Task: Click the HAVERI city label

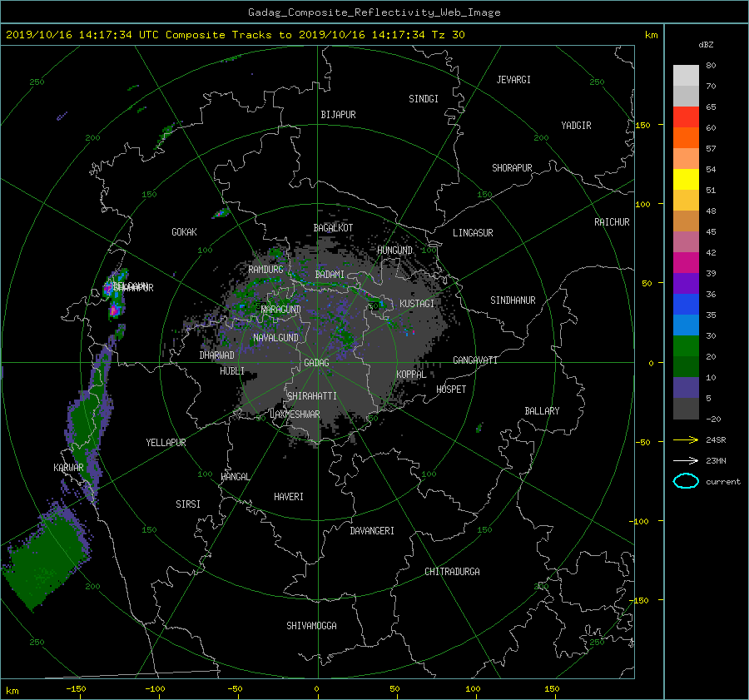Action: (289, 497)
